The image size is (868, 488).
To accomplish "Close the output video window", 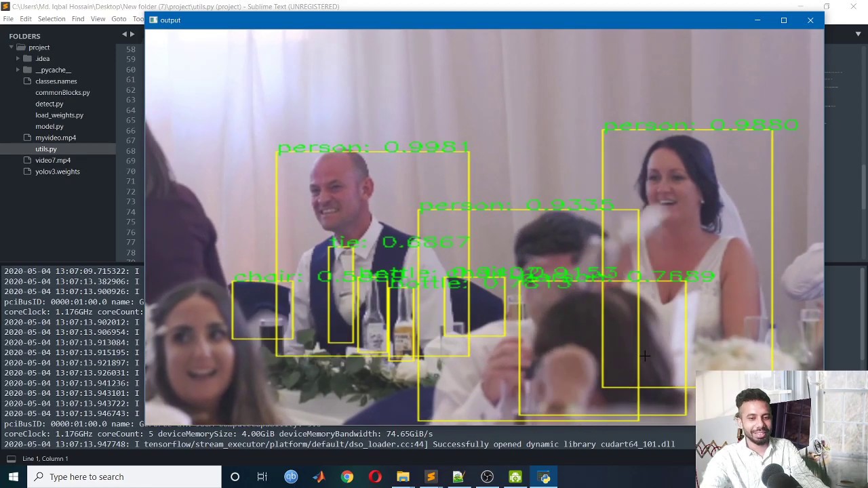I will pos(810,20).
